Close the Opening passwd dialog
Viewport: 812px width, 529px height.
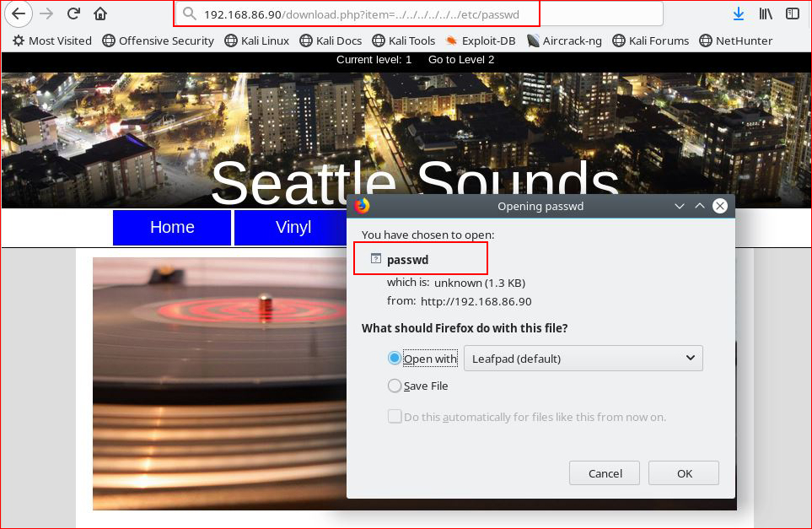[720, 206]
